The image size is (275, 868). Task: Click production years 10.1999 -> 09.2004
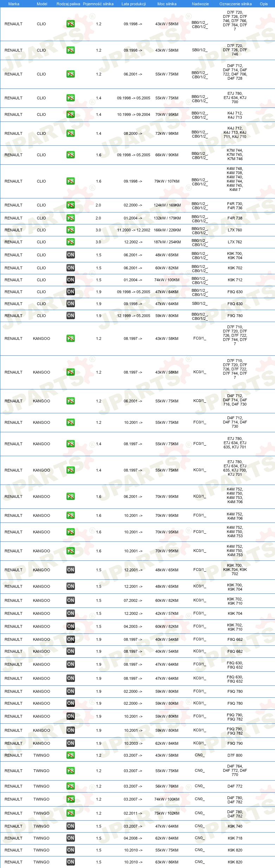coord(134,114)
